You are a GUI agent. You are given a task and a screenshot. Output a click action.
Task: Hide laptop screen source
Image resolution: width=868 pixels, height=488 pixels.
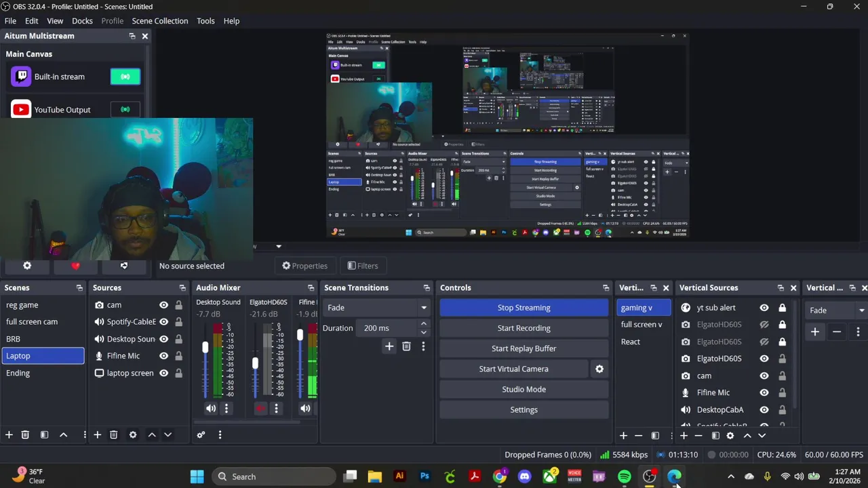[x=163, y=373]
